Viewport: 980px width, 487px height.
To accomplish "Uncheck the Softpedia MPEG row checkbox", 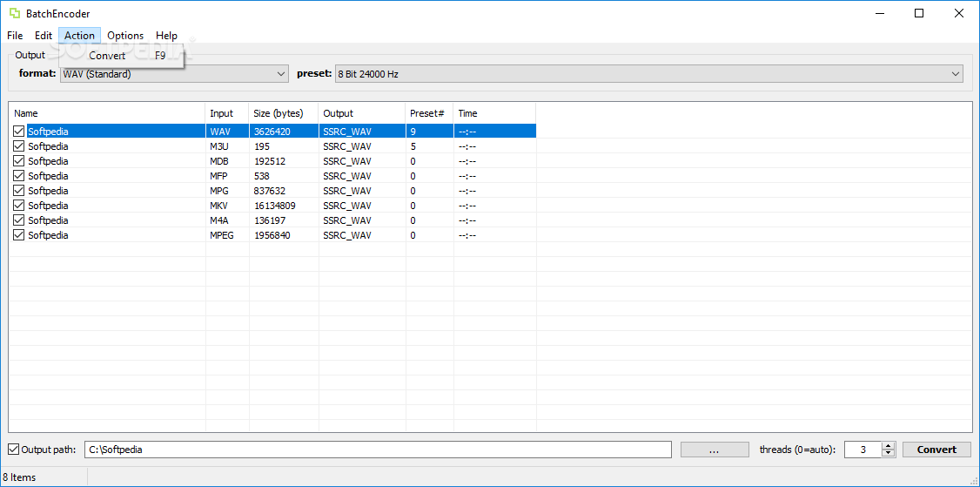I will click(x=19, y=235).
